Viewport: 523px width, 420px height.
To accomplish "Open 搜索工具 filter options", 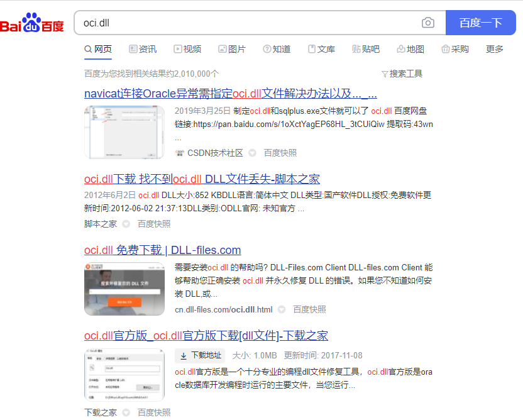I will pos(402,74).
